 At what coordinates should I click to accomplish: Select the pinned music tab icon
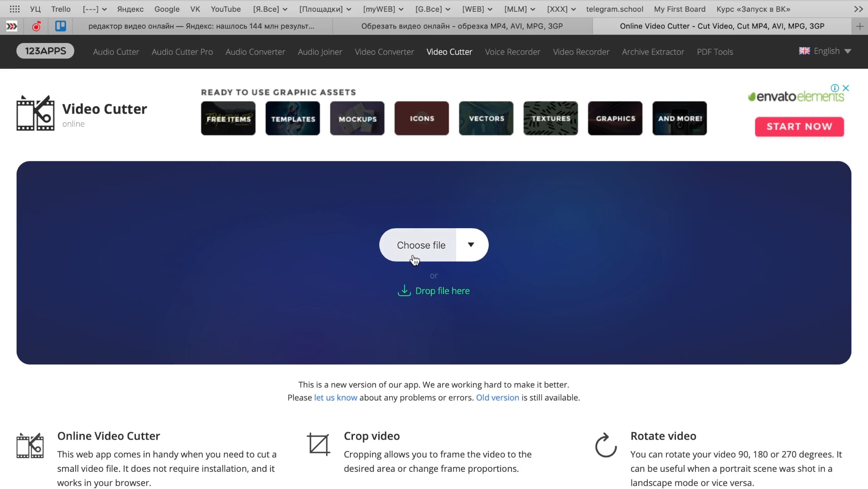point(37,26)
